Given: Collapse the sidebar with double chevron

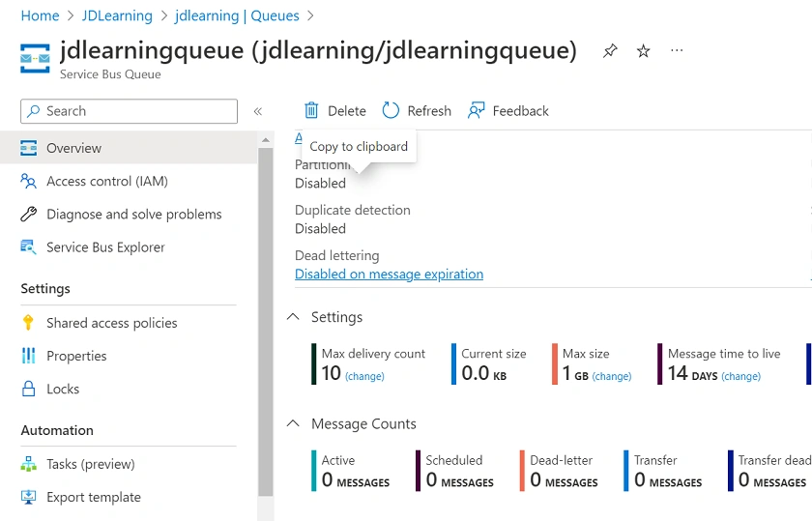Looking at the screenshot, I should coord(258,111).
